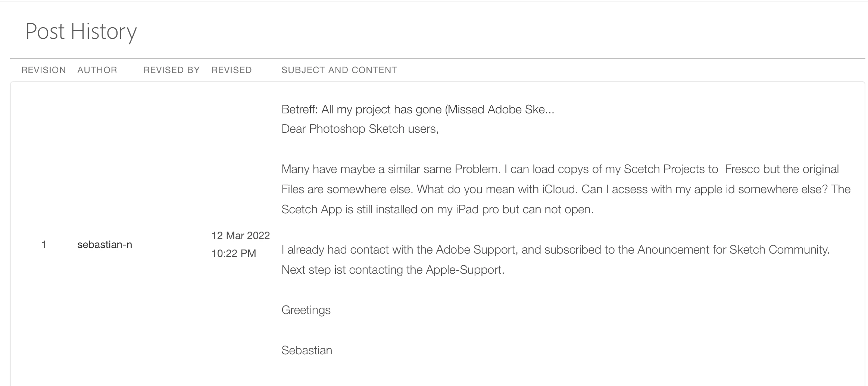Select the SUBJECT AND CONTENT column header

click(x=339, y=70)
